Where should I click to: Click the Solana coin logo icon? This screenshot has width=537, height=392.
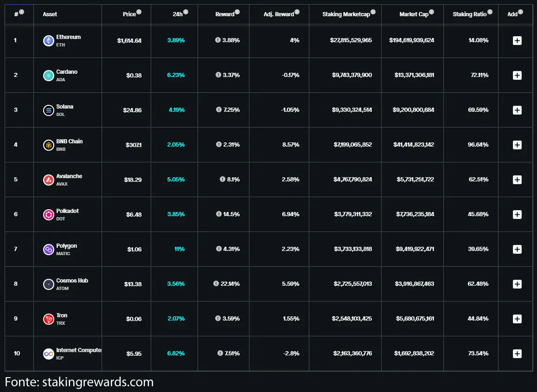tap(49, 110)
